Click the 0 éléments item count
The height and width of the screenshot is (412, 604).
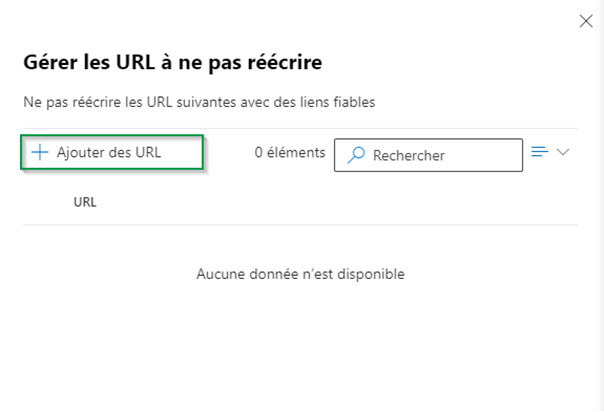tap(289, 153)
